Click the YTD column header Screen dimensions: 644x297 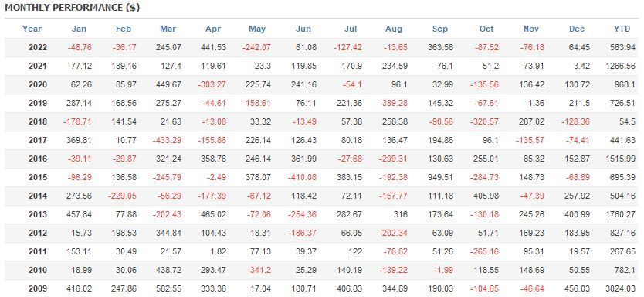pyautogui.click(x=622, y=29)
